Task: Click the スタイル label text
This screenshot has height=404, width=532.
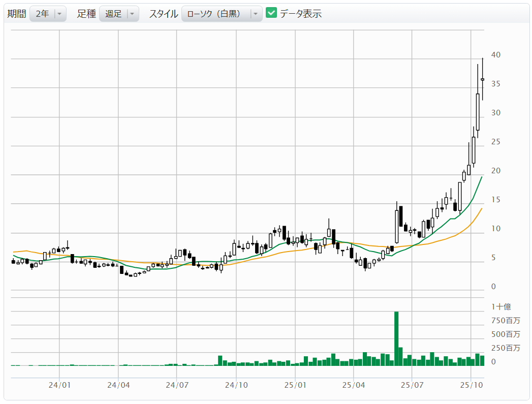Action: (163, 14)
